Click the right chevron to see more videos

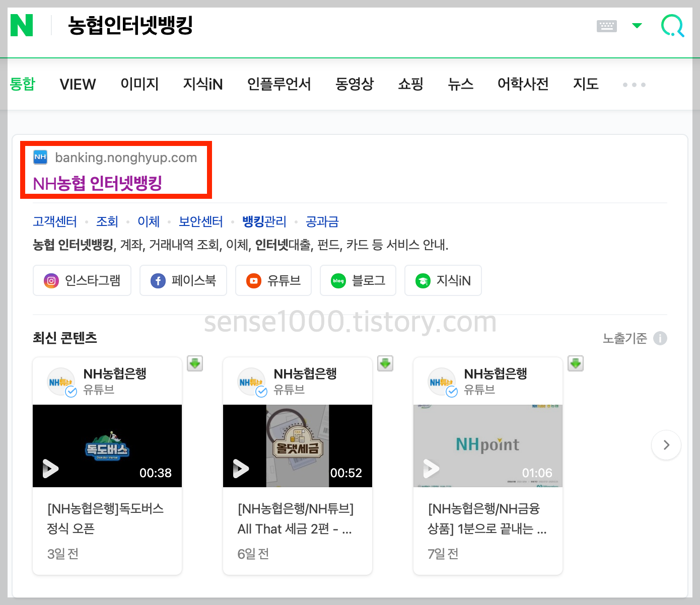(x=666, y=445)
